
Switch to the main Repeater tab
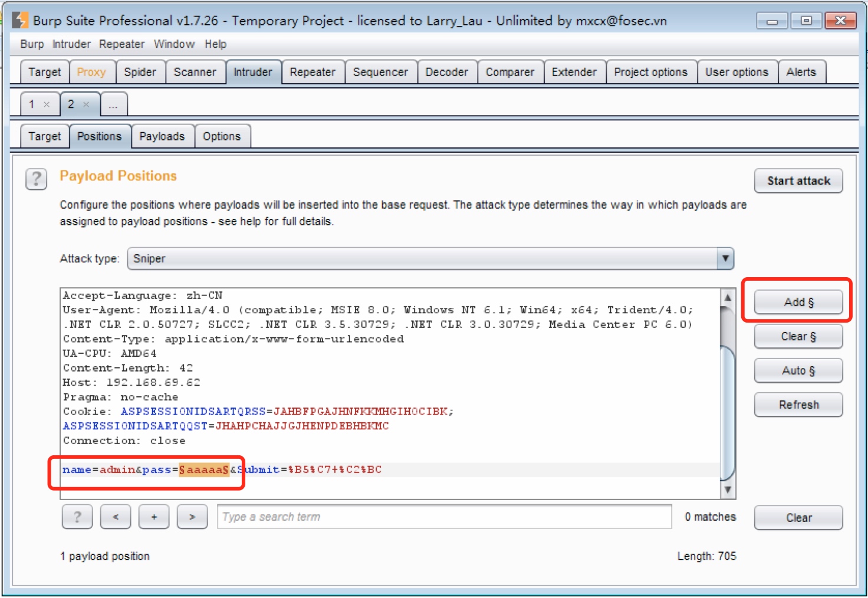pyautogui.click(x=313, y=72)
